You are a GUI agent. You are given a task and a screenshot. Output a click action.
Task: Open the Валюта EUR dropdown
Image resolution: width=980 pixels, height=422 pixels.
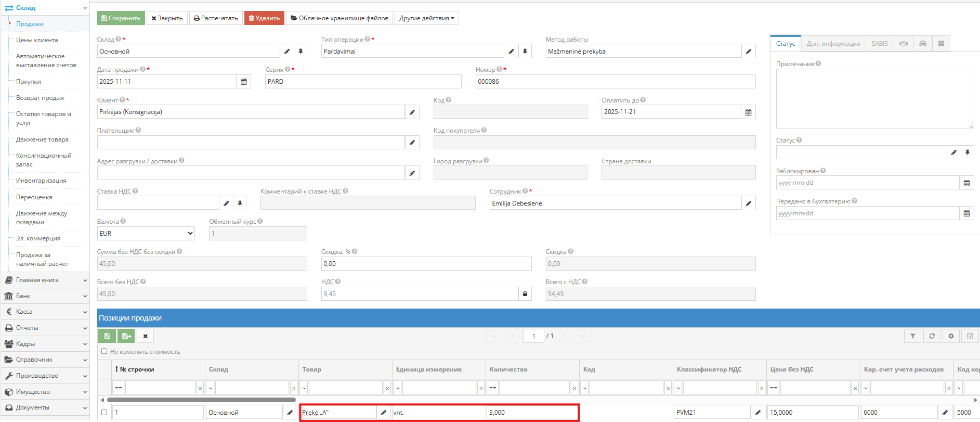(x=146, y=234)
